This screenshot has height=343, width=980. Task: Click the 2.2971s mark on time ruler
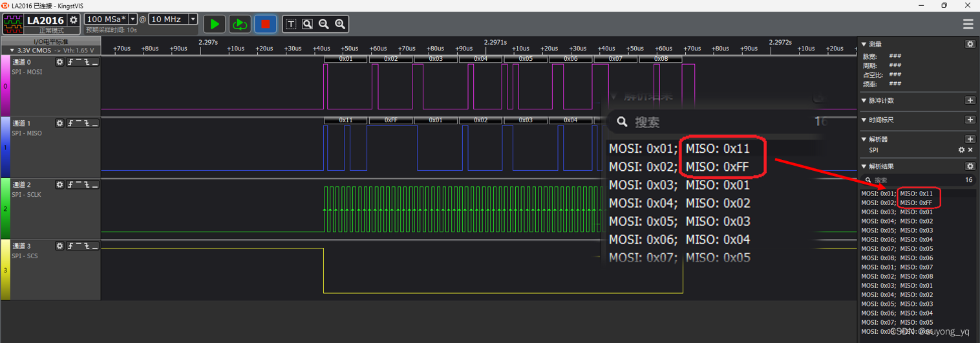pos(495,42)
